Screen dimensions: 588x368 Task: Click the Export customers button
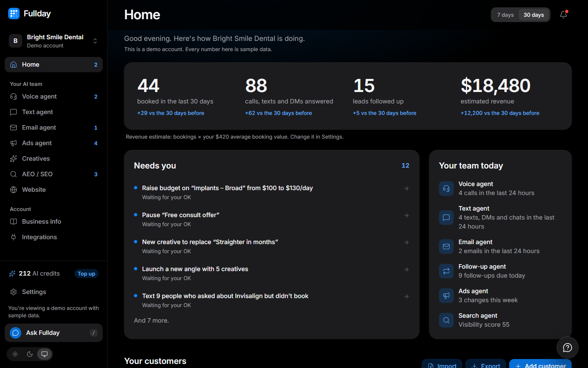tap(486, 364)
